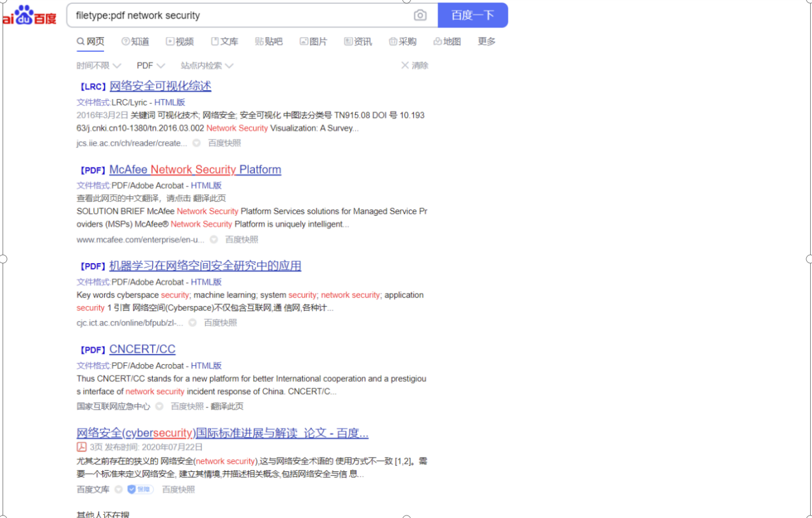Open HTML版 for 机器学习 result
This screenshot has height=518, width=812.
pyautogui.click(x=206, y=282)
